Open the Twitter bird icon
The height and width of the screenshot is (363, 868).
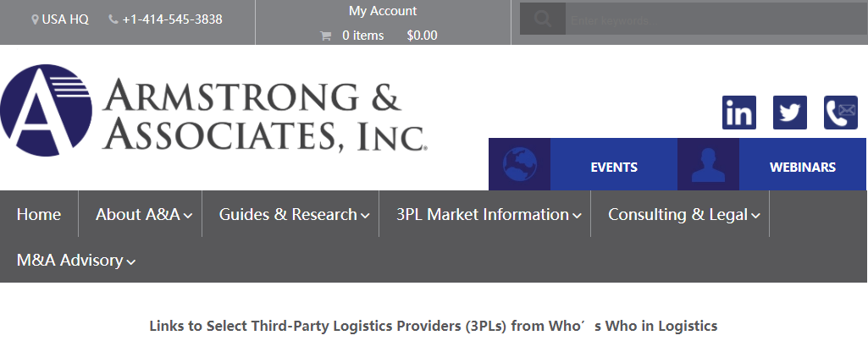(x=790, y=113)
